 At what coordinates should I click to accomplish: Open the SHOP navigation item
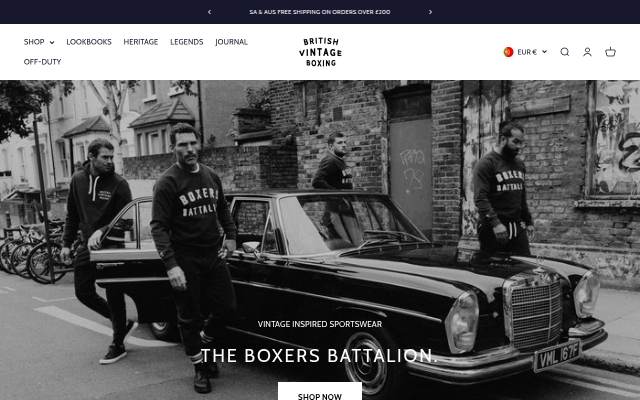(x=39, y=42)
